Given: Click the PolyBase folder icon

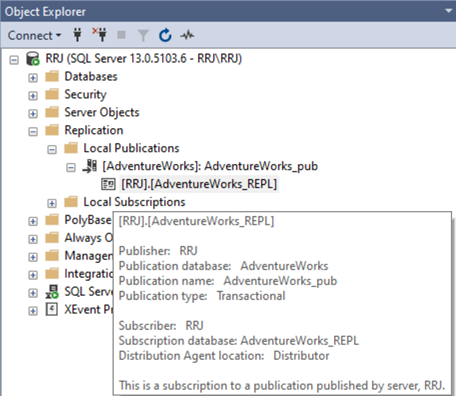Looking at the screenshot, I should 52,220.
